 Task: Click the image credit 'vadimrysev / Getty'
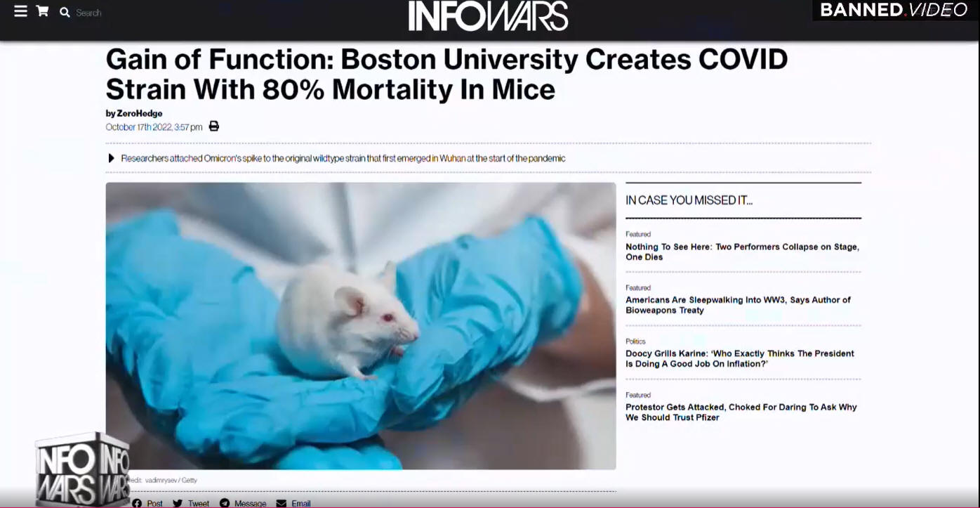(171, 481)
